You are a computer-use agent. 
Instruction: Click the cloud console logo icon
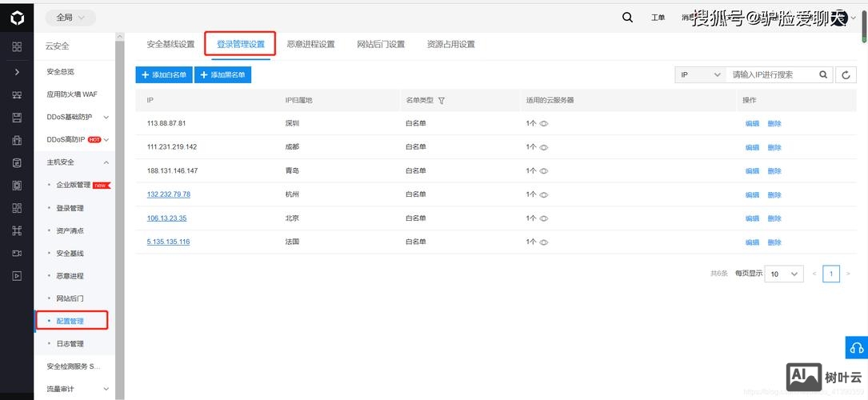click(x=17, y=19)
